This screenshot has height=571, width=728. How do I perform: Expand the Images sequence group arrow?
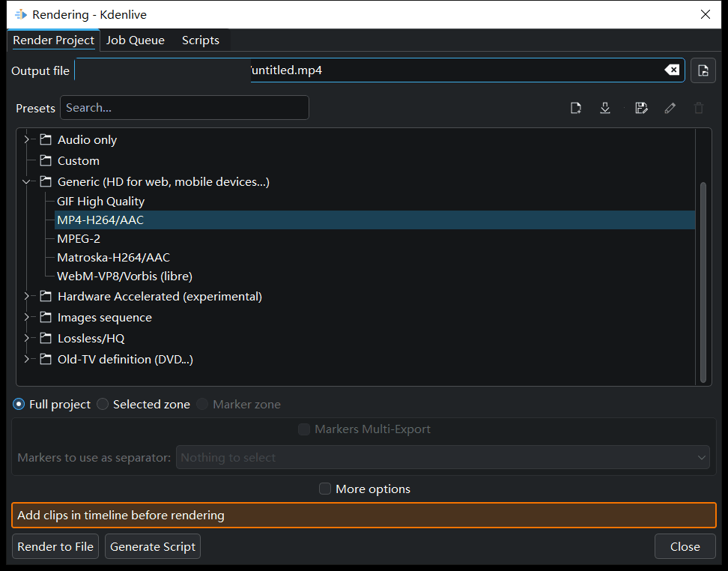[26, 317]
